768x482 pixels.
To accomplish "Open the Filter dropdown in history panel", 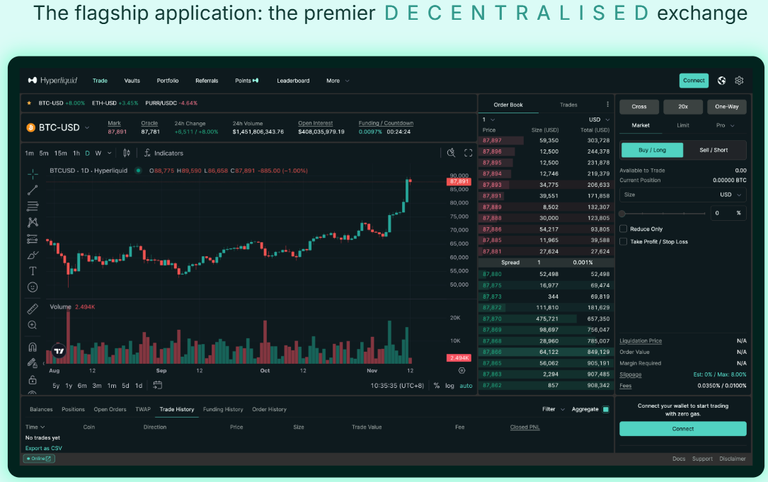I will [553, 409].
